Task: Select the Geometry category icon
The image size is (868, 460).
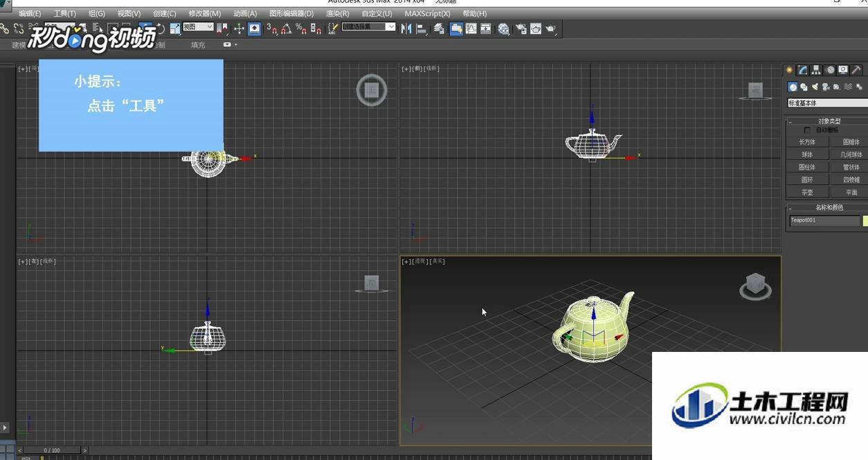Action: click(793, 87)
